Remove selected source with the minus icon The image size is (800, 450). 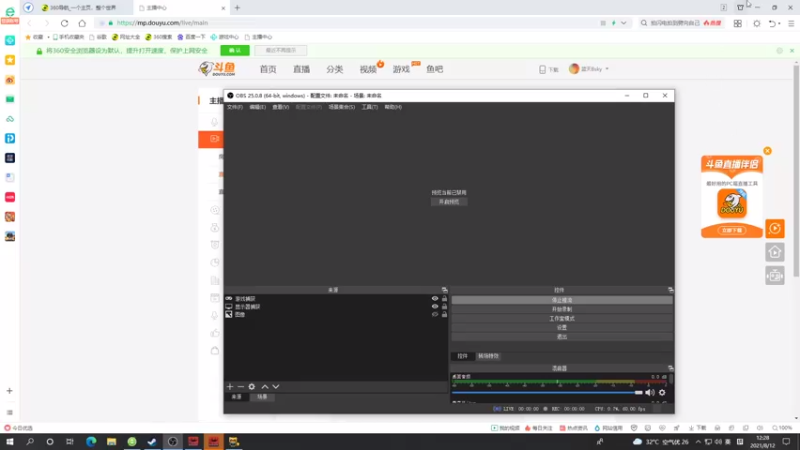coord(240,387)
